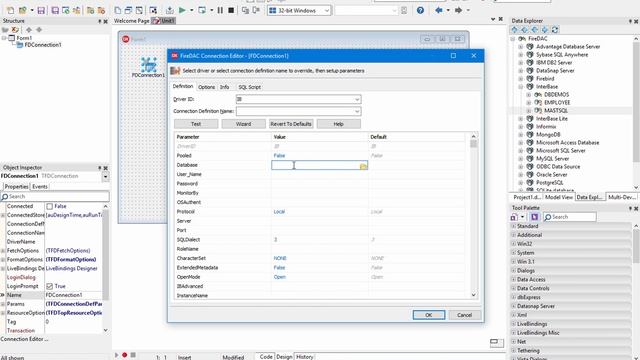
Task: Click the Structure pane delete icon
Action: [x=15, y=30]
